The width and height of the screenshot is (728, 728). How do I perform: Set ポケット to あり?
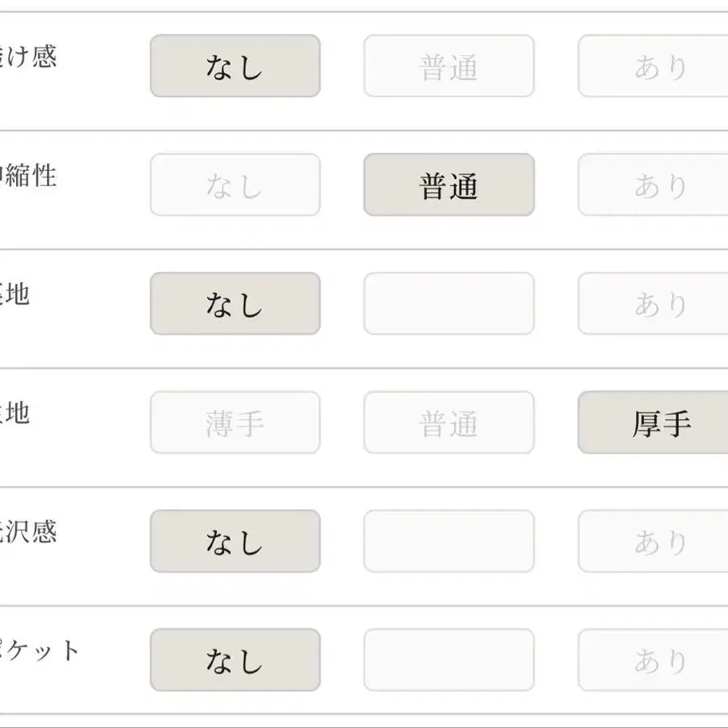click(655, 661)
